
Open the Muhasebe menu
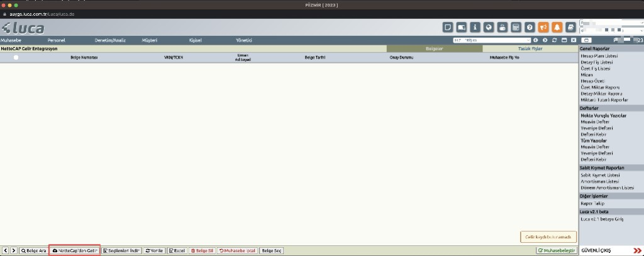[x=11, y=40]
